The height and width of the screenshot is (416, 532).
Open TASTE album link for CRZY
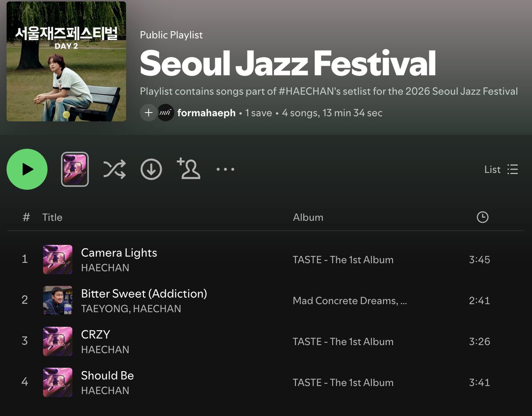343,341
